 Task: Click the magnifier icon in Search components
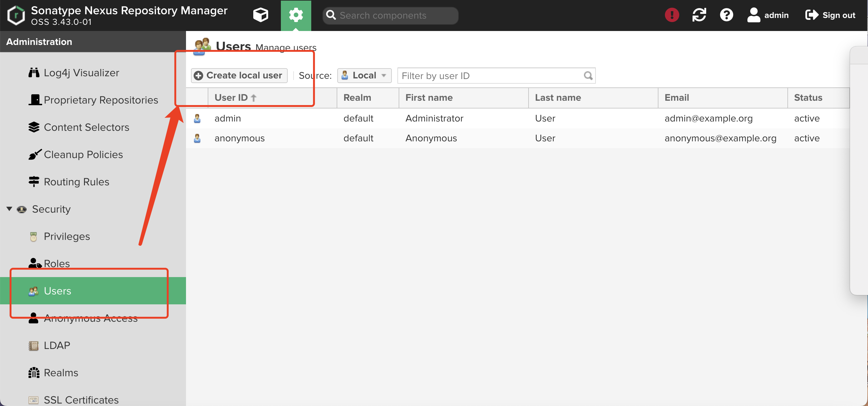pyautogui.click(x=331, y=15)
